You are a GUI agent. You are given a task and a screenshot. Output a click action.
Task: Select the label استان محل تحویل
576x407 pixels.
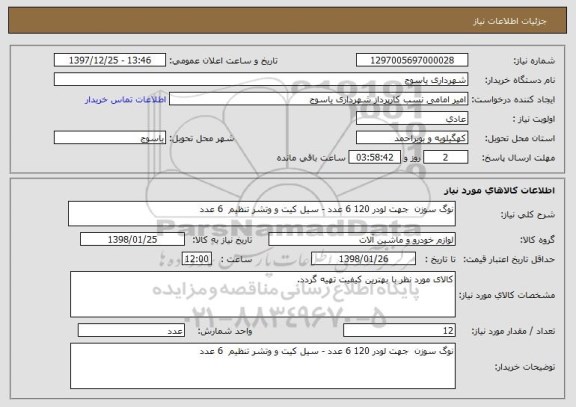pos(520,138)
